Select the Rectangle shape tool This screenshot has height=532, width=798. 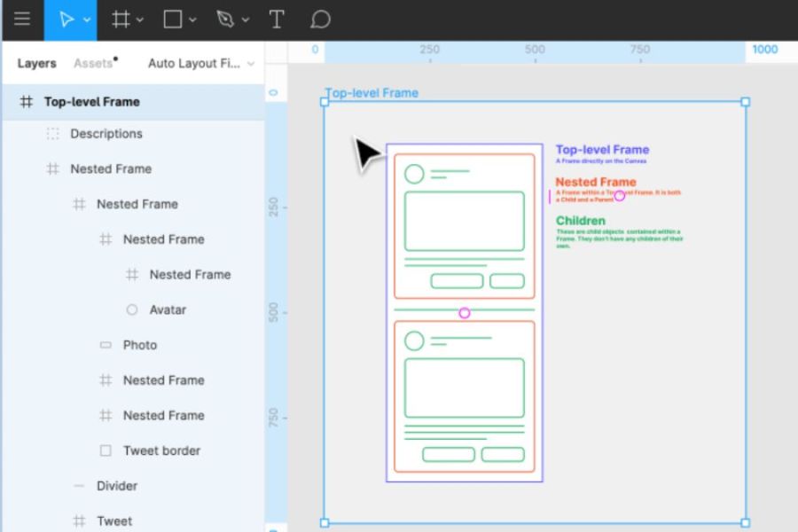[173, 20]
